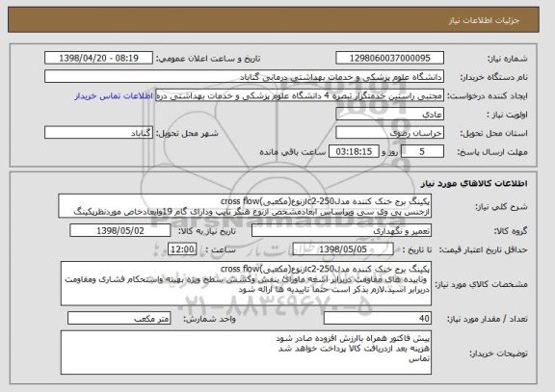Click the مشخصات کالای مورد نیاز label
The width and height of the screenshot is (555, 392).
pos(481,284)
